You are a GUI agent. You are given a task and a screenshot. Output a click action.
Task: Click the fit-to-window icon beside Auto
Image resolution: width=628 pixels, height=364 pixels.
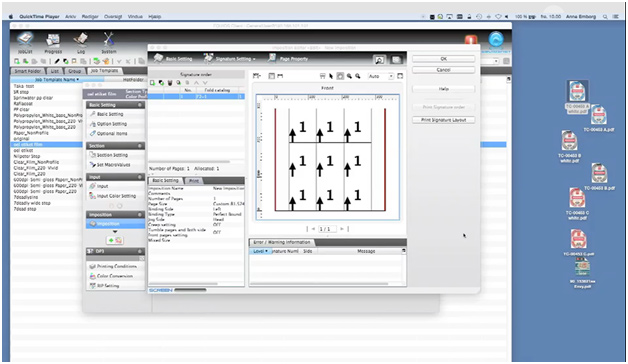pos(400,76)
